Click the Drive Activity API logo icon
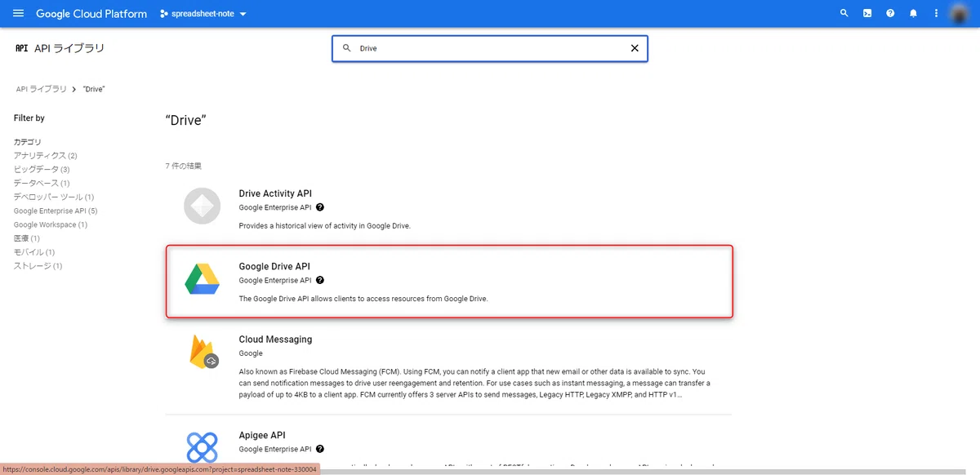Image resolution: width=980 pixels, height=475 pixels. pos(202,206)
